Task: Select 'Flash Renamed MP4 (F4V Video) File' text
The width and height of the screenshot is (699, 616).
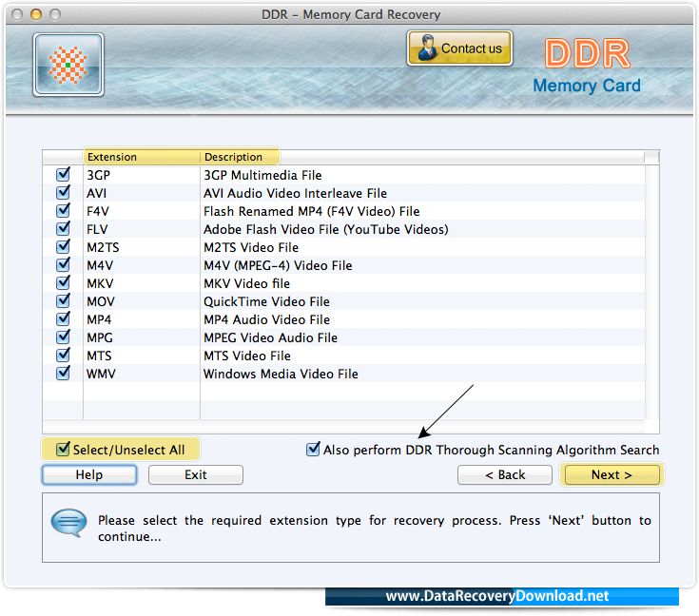Action: click(x=312, y=211)
